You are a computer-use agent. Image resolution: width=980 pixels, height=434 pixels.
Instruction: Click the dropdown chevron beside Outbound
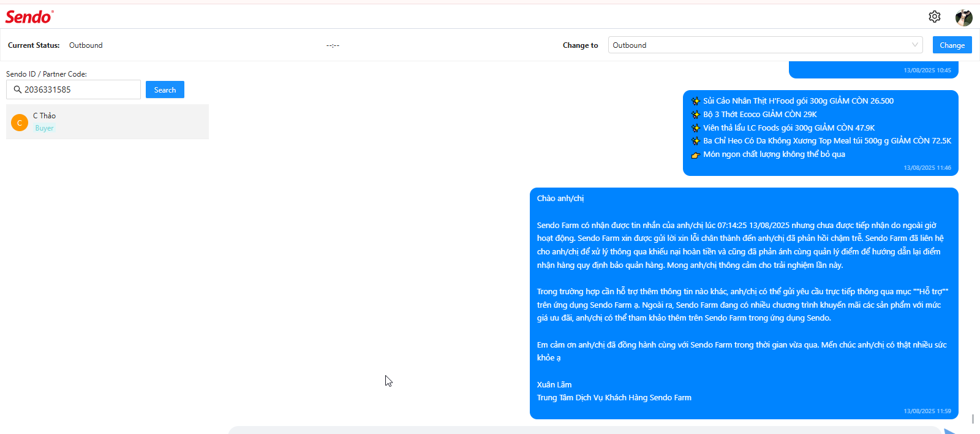click(914, 45)
